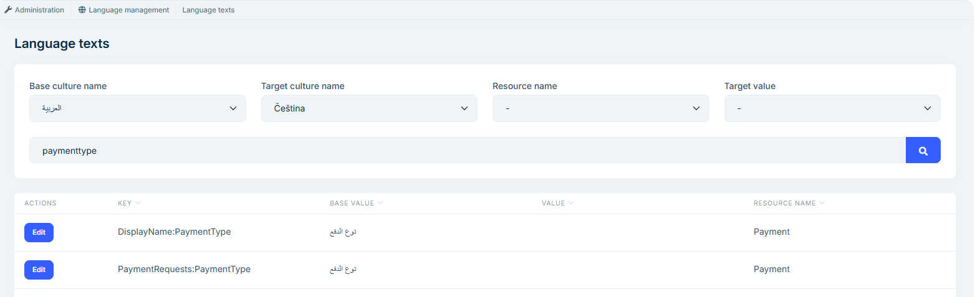Sort by the RESOURCE NAME column arrow
980x297 pixels.
[822, 203]
